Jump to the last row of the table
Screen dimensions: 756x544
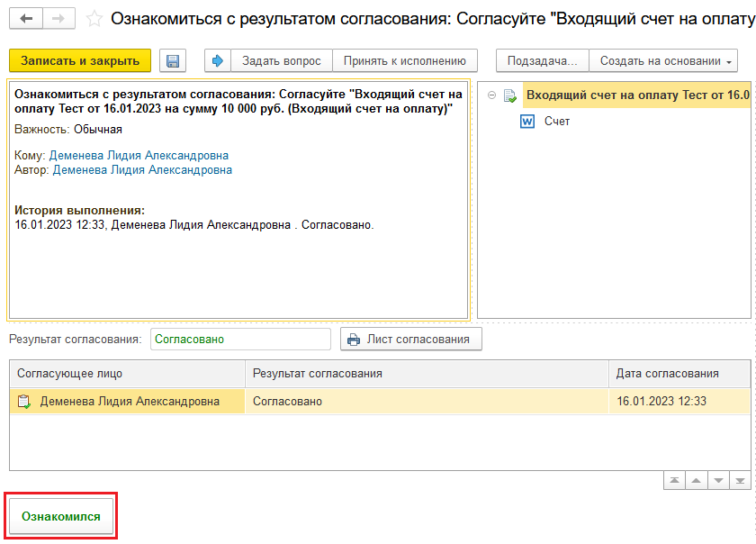[x=740, y=481]
